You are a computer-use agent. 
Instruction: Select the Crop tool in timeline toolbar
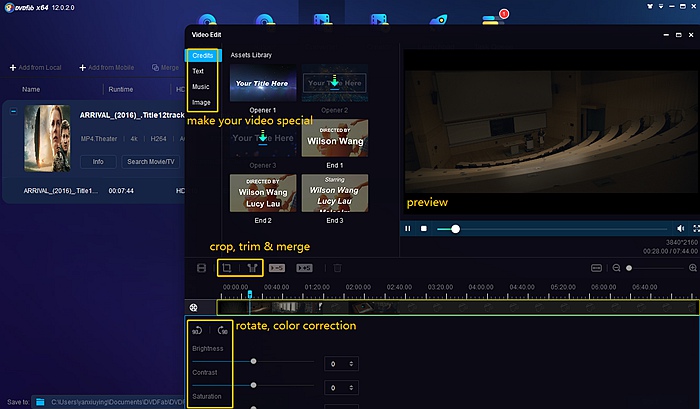227,268
